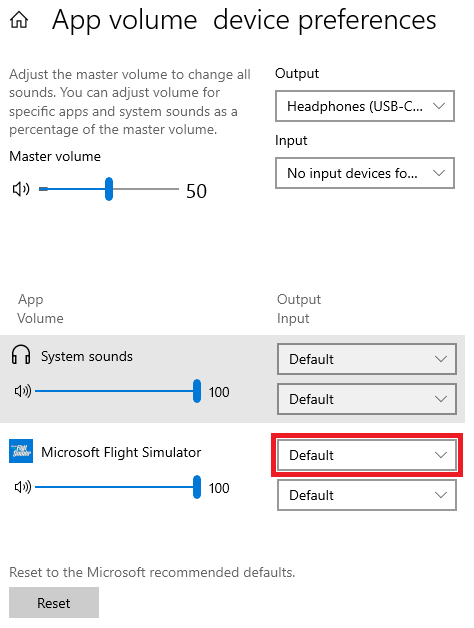Open the No input devices found dropdown

click(x=365, y=173)
